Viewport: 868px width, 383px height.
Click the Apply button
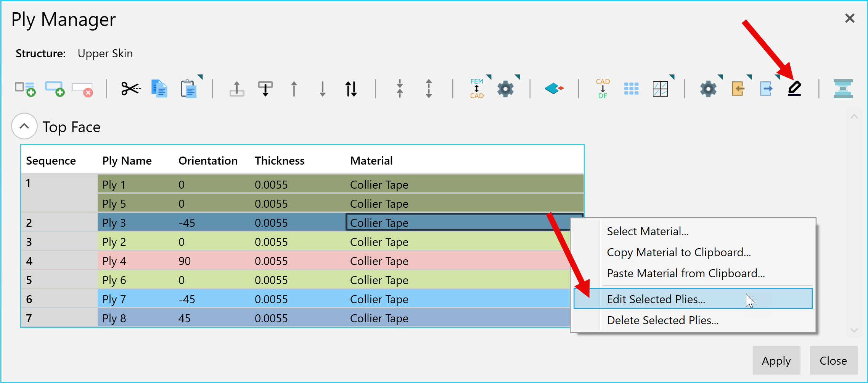(776, 360)
